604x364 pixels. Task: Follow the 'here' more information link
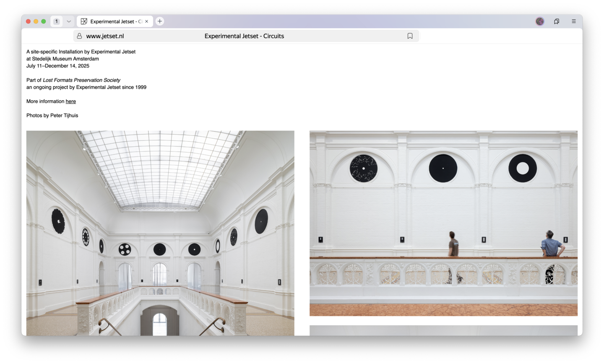coord(70,101)
